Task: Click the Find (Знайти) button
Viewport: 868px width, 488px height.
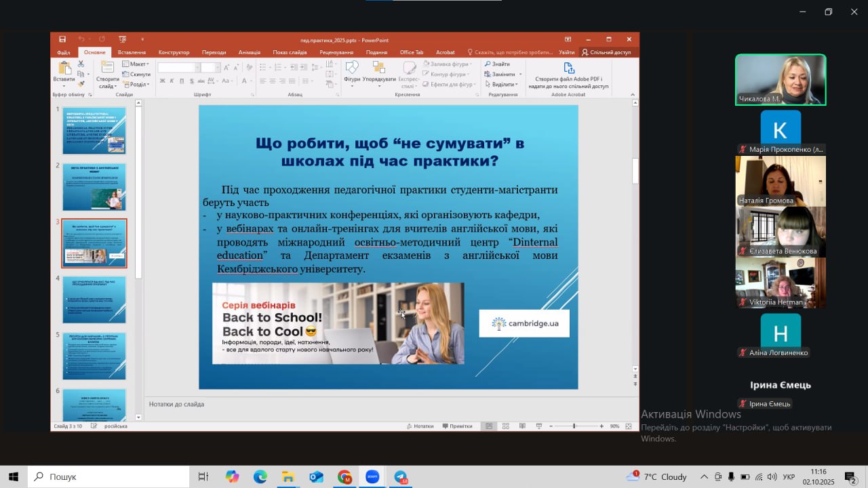Action: coord(498,64)
